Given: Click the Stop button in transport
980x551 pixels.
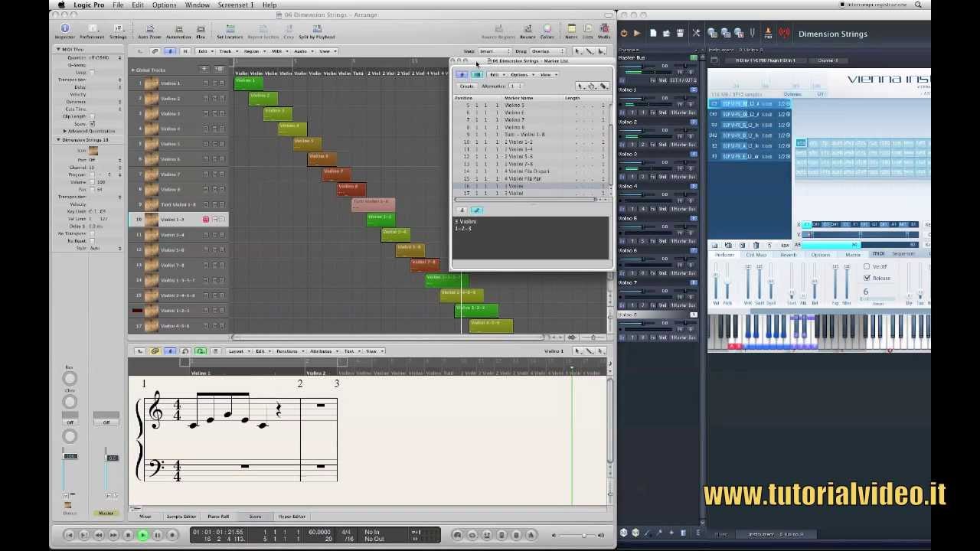Looking at the screenshot, I should [x=128, y=535].
